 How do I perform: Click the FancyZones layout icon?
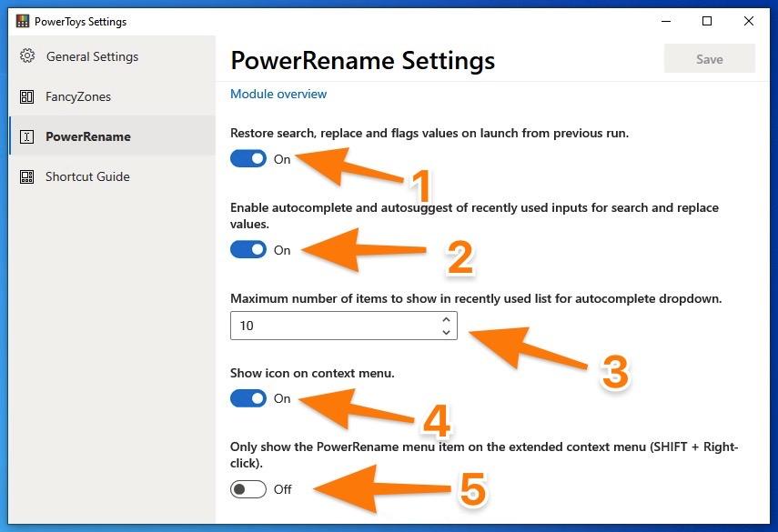pos(26,96)
